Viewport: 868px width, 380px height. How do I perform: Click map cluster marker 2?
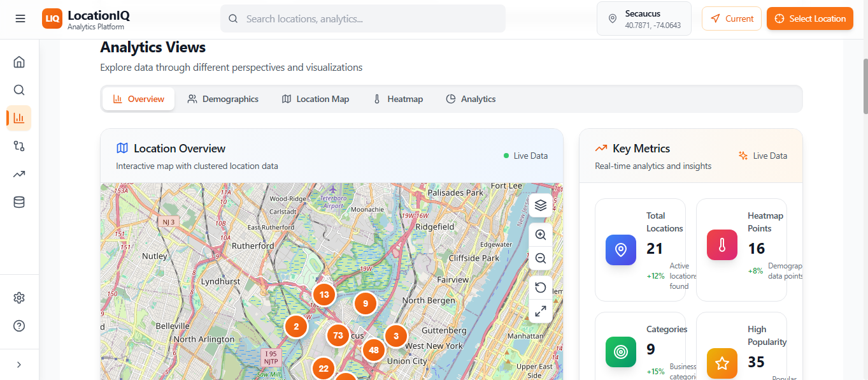point(296,327)
